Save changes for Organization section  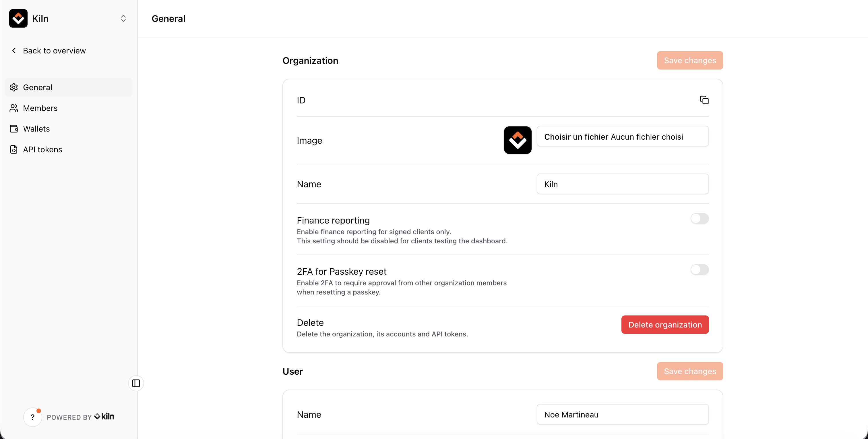pyautogui.click(x=689, y=60)
